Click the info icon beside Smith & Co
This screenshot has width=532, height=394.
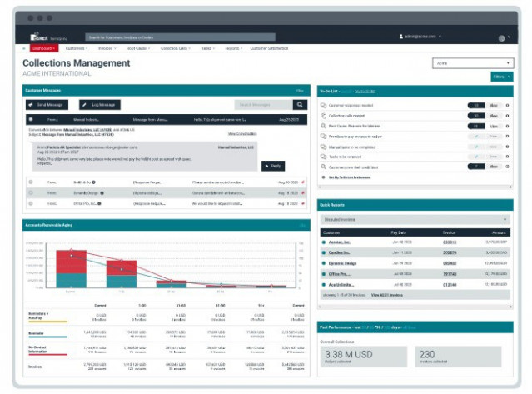tap(93, 182)
